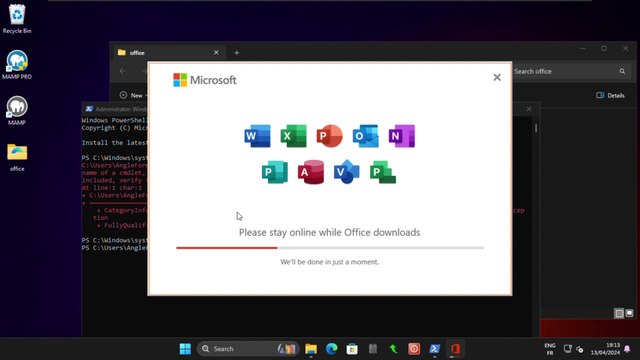This screenshot has width=640, height=360.
Task: Click the clock showing 19:13 in the system tray
Action: coord(606,349)
